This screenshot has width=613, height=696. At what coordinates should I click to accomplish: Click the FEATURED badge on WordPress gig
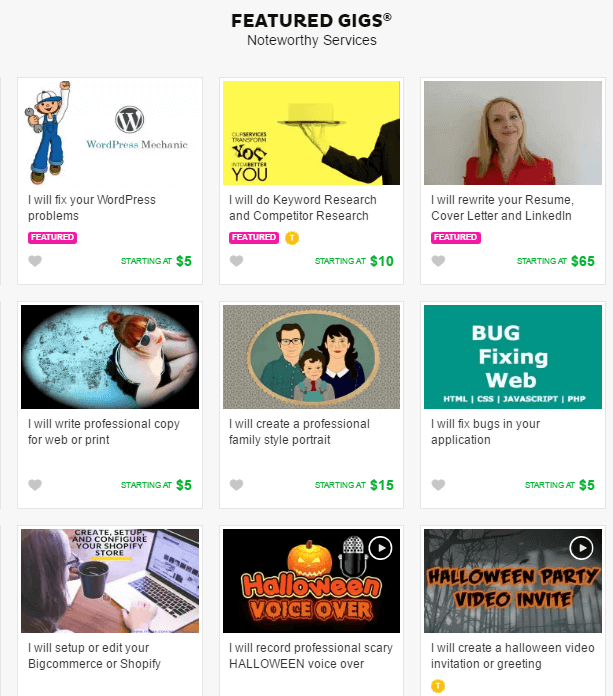52,237
